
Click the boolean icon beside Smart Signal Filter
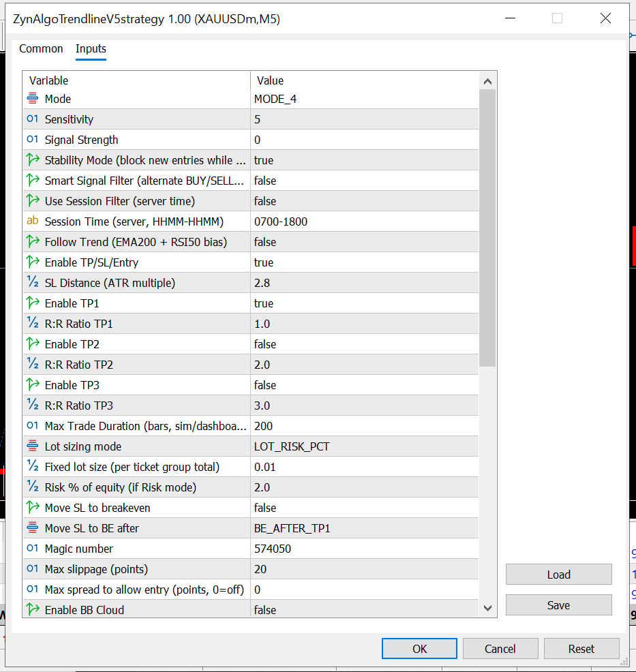point(33,180)
